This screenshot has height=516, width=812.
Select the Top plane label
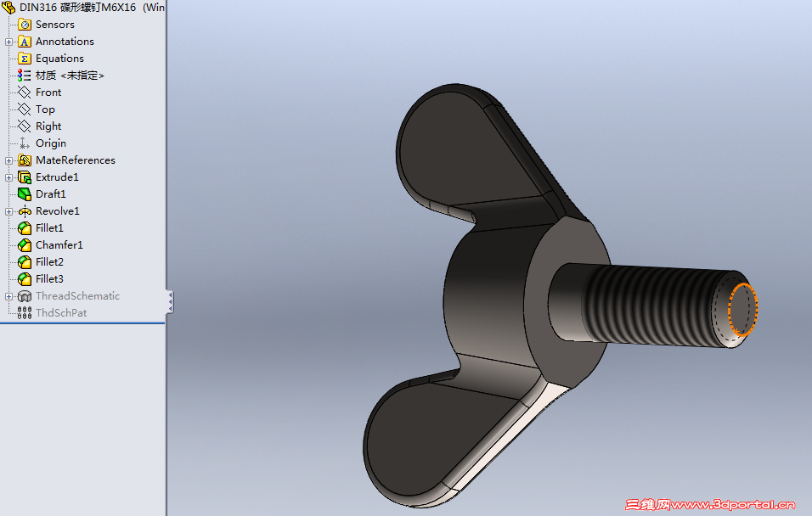[45, 109]
